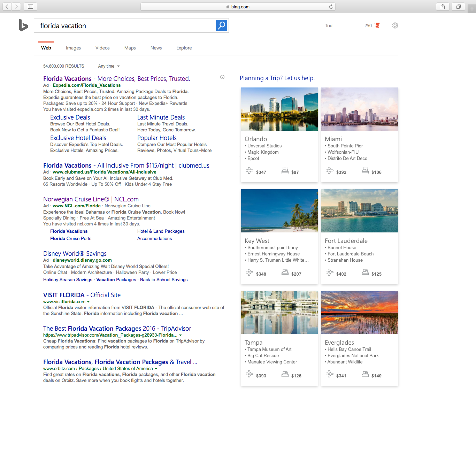Screen dimensions: 476x476
Task: Open the Exclusive Deals sitelink
Action: tap(70, 117)
